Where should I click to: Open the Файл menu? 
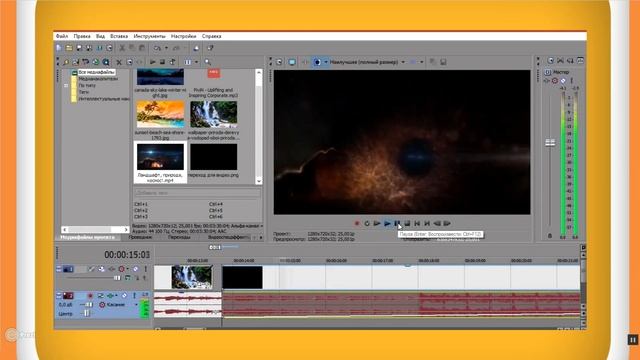(x=62, y=36)
